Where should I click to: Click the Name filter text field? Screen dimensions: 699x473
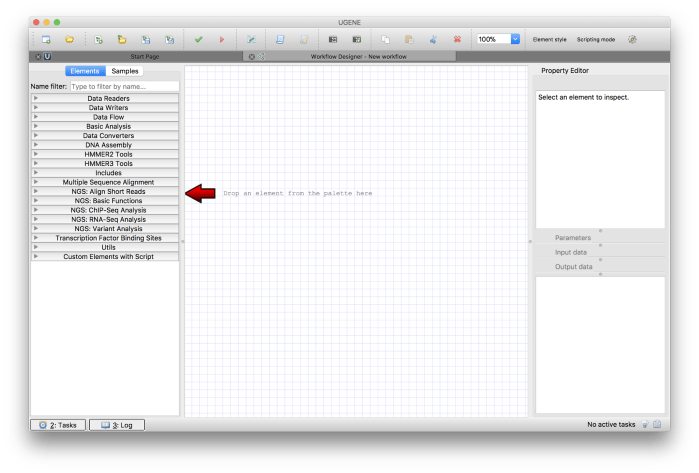coord(123,86)
